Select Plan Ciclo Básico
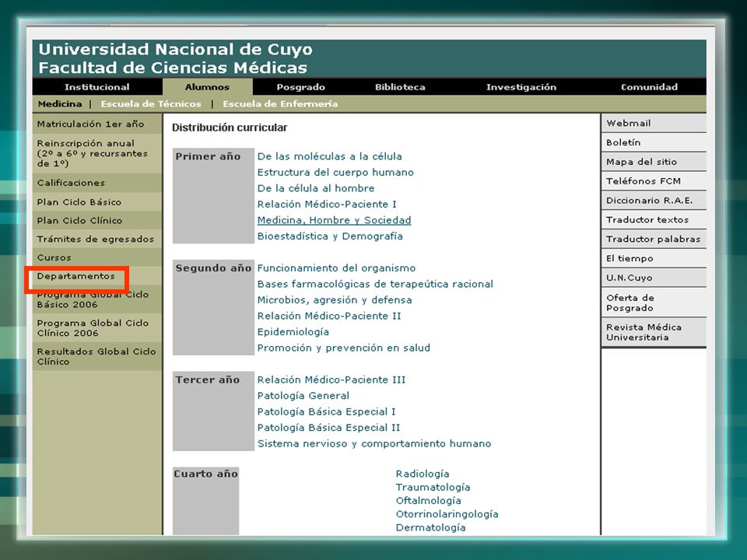The width and height of the screenshot is (747, 560). coord(97,202)
